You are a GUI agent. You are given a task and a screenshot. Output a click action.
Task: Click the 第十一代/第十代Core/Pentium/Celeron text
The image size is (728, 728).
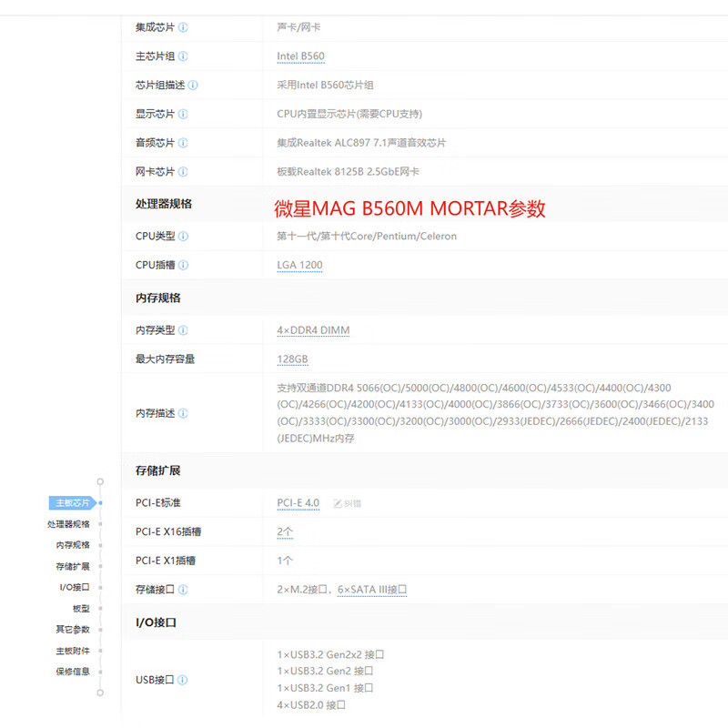(x=367, y=237)
